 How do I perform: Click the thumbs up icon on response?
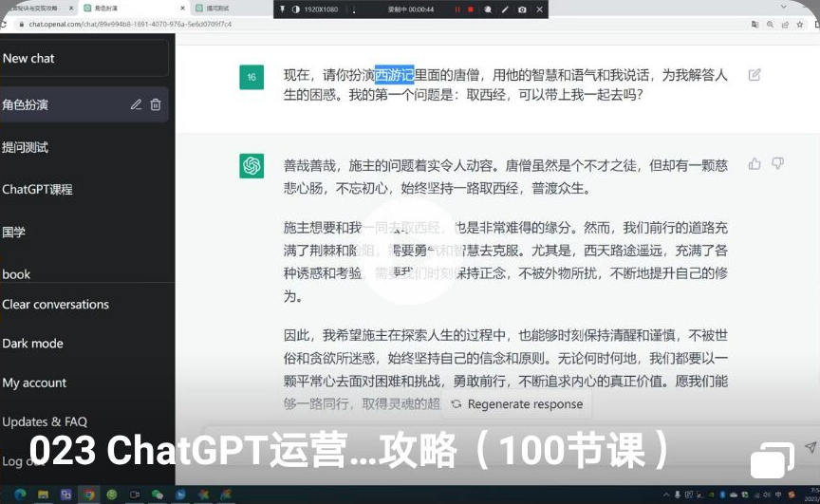tap(755, 164)
